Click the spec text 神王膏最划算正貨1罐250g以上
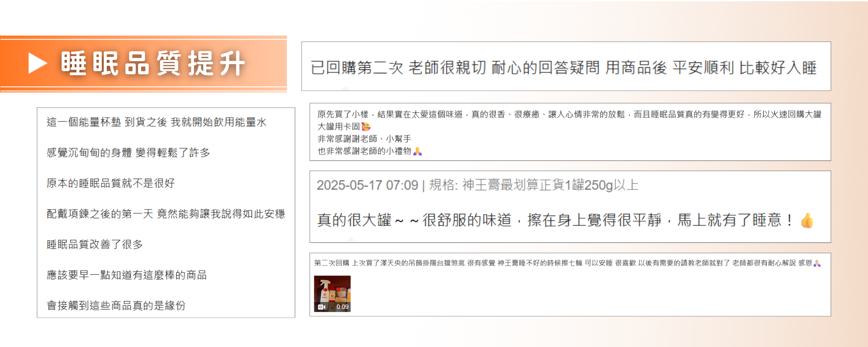The image size is (868, 347). (x=550, y=185)
